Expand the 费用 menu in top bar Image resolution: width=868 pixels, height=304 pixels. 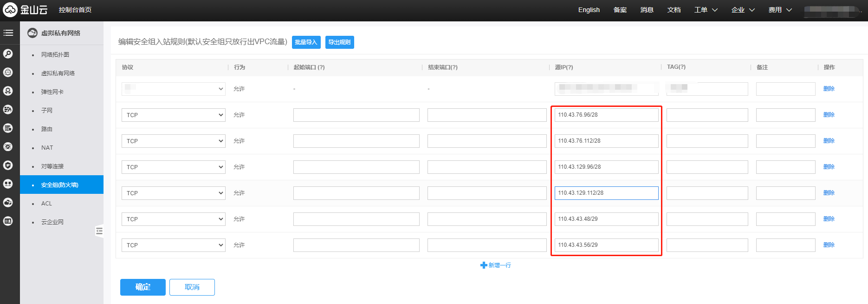[780, 10]
